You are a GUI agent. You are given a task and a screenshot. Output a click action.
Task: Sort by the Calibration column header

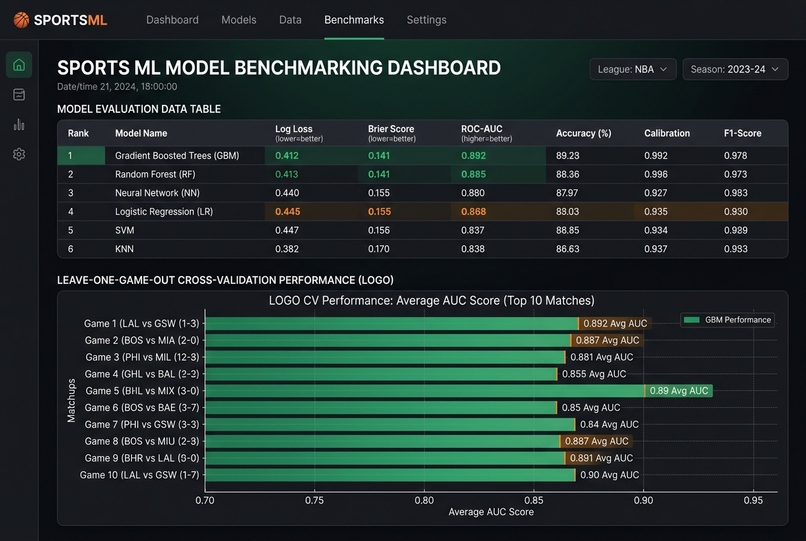pyautogui.click(x=667, y=133)
